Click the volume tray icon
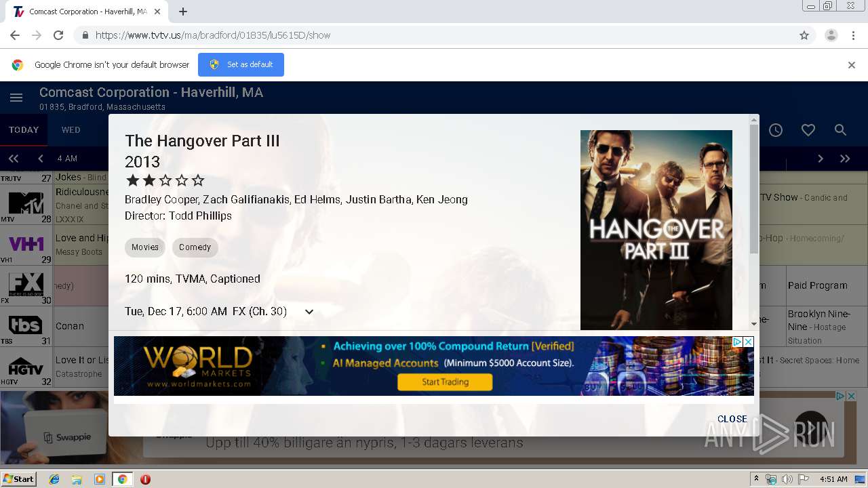 pos(787,479)
